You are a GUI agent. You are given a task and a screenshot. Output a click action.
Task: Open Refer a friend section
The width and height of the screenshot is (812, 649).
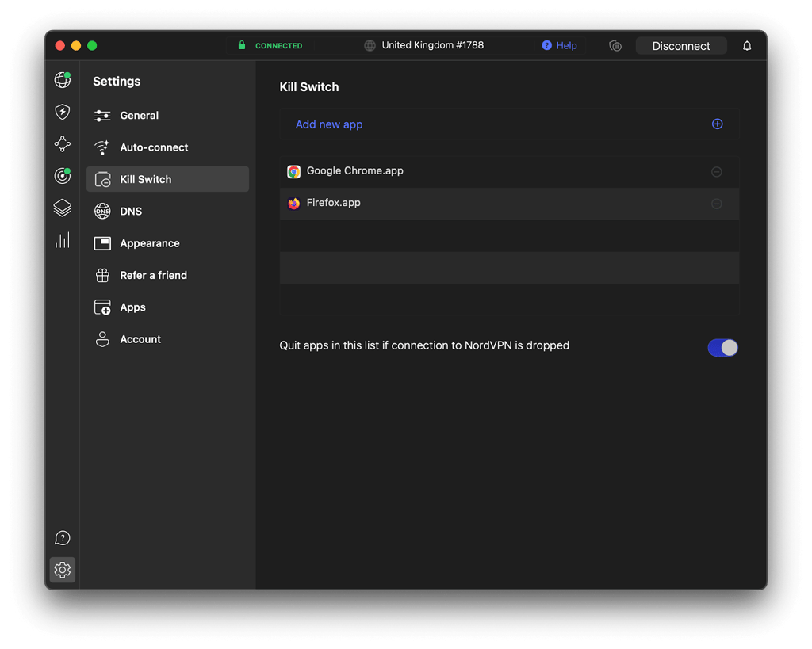[168, 275]
